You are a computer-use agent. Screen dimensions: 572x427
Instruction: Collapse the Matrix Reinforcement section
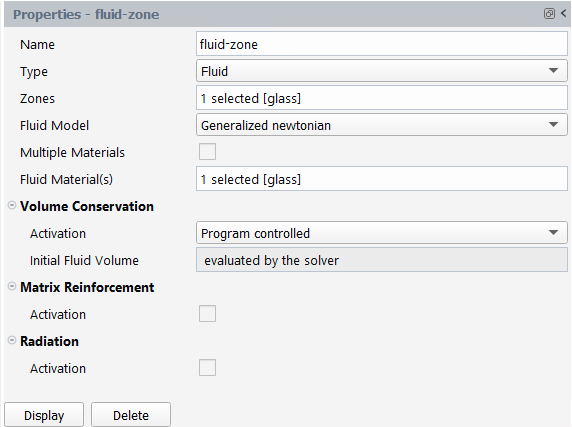pyautogui.click(x=12, y=287)
